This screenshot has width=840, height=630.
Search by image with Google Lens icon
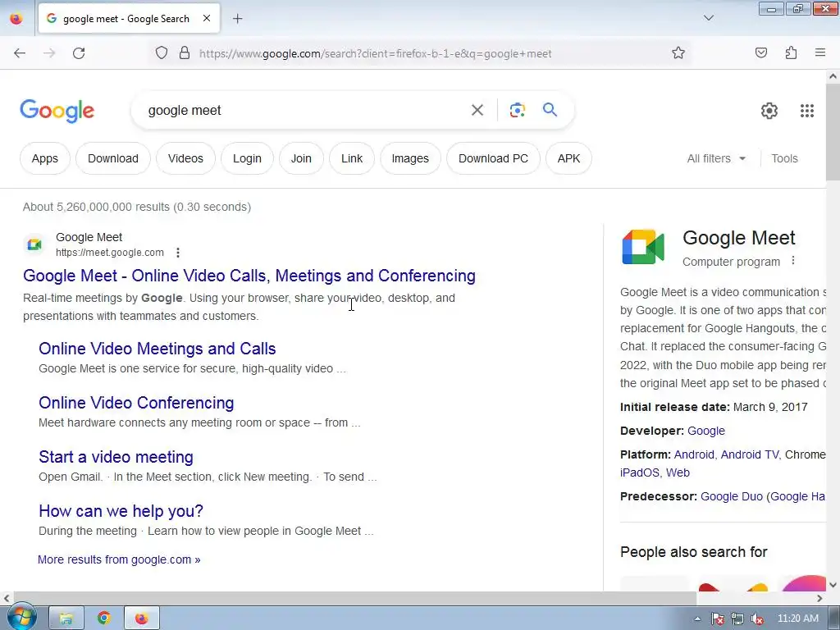[x=517, y=111]
